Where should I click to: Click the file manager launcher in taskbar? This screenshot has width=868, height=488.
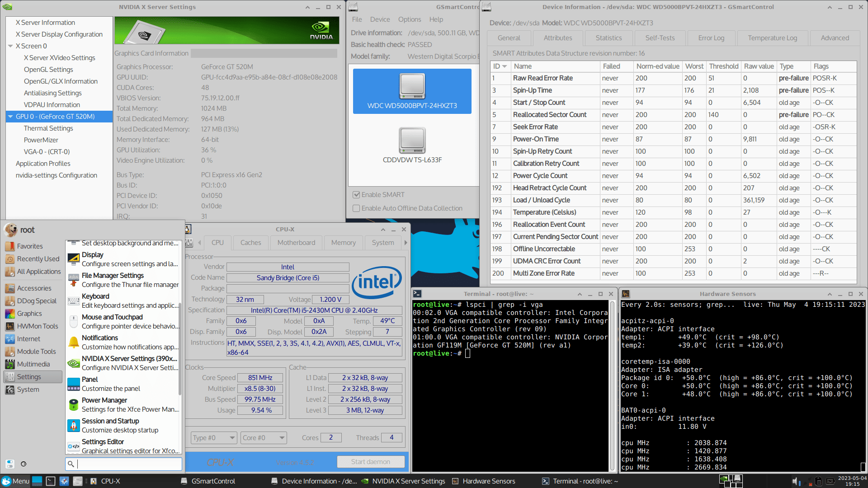[x=78, y=481]
